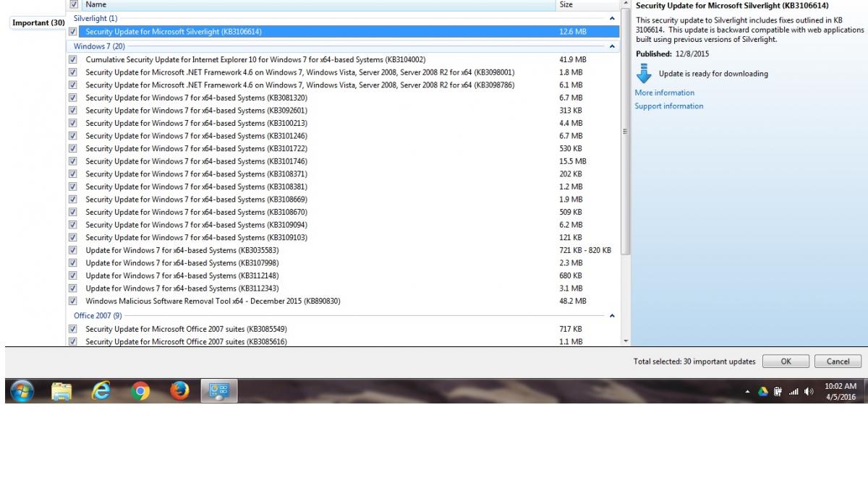Open the Google Drive tray icon
Screen dimensions: 868x488
pyautogui.click(x=762, y=392)
